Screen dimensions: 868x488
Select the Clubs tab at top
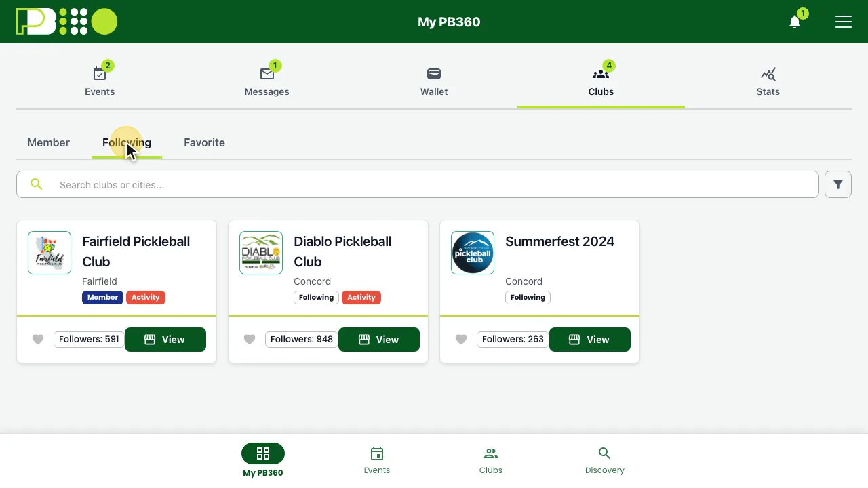click(x=601, y=81)
